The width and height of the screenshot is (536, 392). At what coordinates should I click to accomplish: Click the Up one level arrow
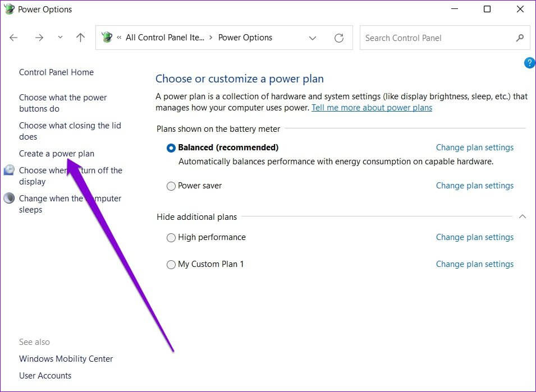click(x=81, y=38)
